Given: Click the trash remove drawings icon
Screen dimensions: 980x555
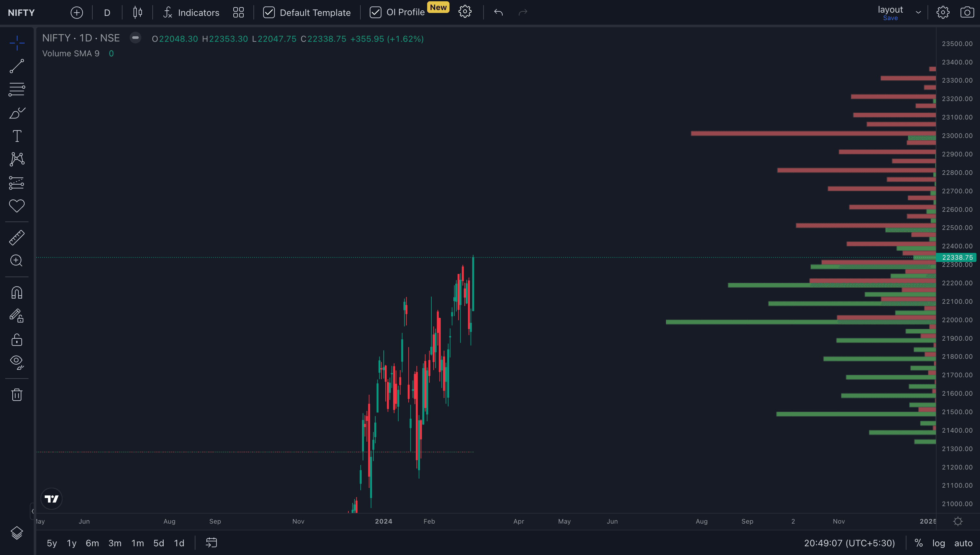Looking at the screenshot, I should coord(17,394).
